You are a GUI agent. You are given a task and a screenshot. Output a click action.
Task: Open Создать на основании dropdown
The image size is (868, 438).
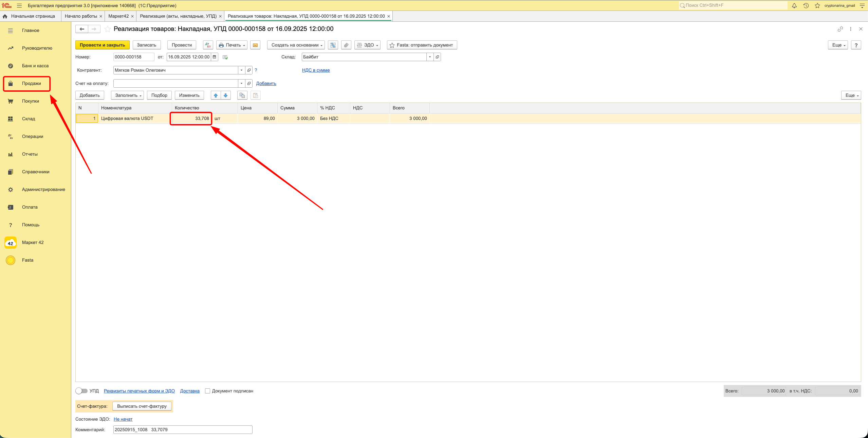296,45
